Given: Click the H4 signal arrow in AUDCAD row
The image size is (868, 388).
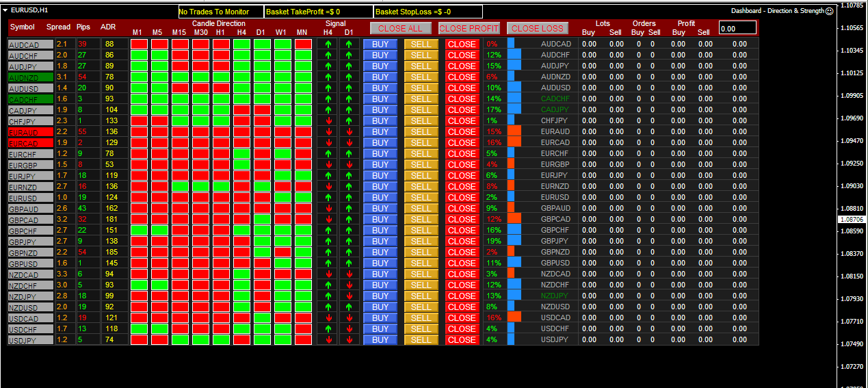Looking at the screenshot, I should coord(328,44).
